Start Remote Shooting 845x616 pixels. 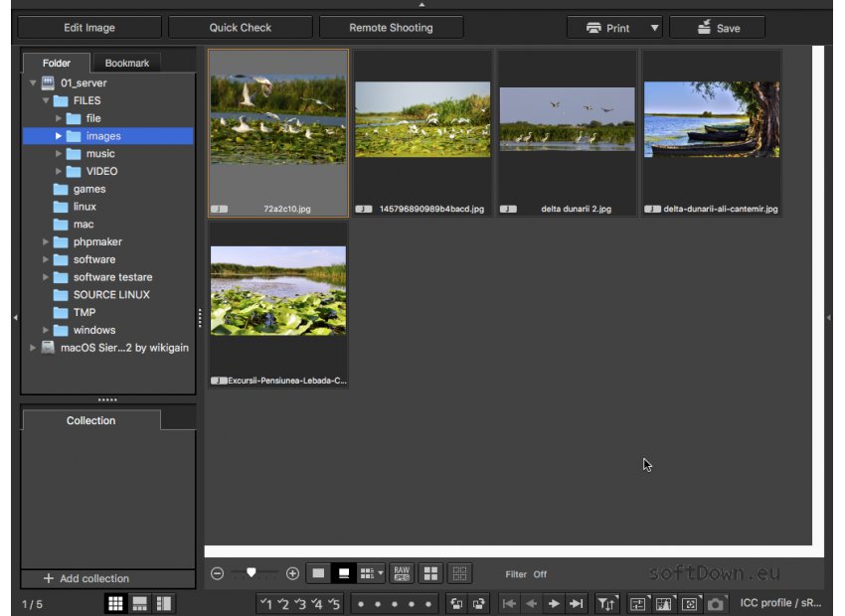tap(392, 28)
